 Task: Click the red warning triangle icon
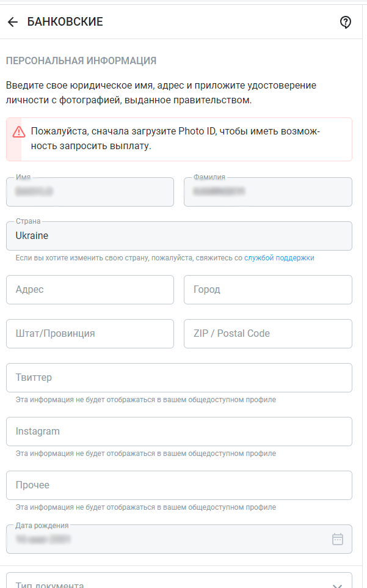(19, 131)
